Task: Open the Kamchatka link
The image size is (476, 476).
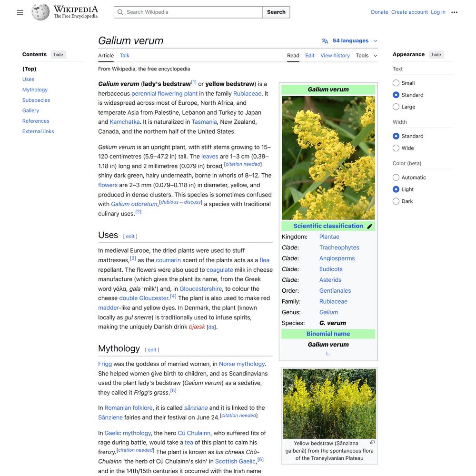Action: click(x=125, y=122)
